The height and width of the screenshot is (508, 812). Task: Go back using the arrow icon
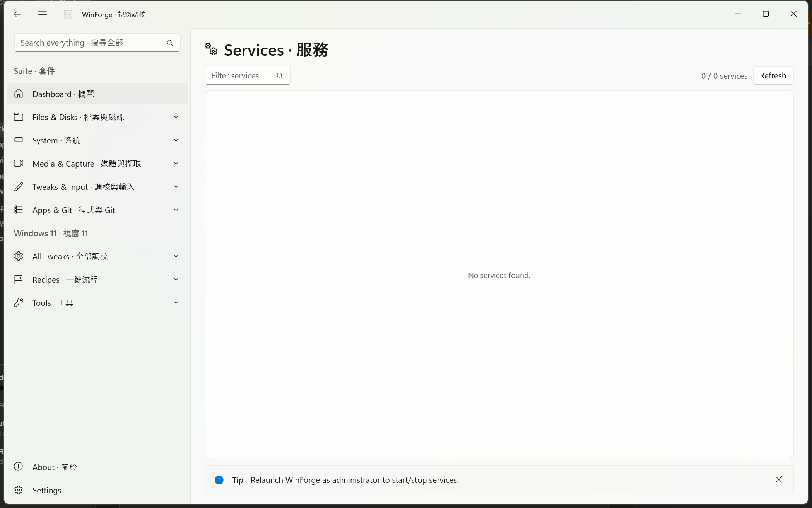(17, 14)
